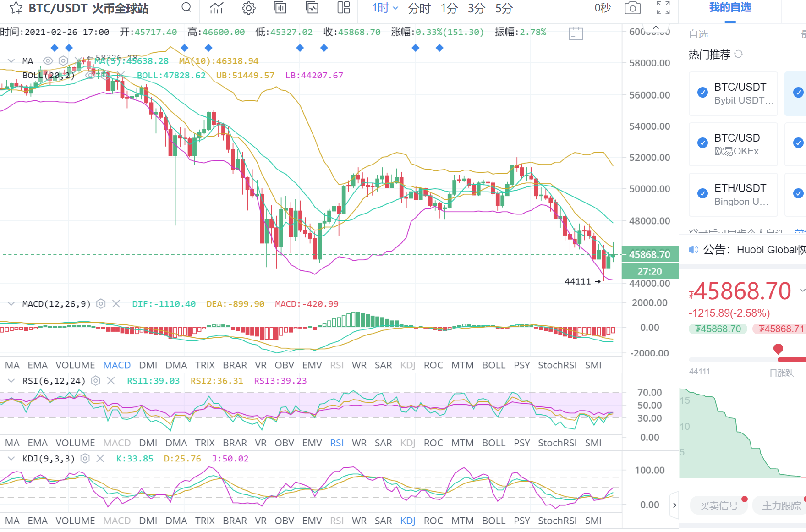Image resolution: width=806 pixels, height=532 pixels.
Task: Open RSI(6,12,24) parameter settings
Action: [96, 381]
